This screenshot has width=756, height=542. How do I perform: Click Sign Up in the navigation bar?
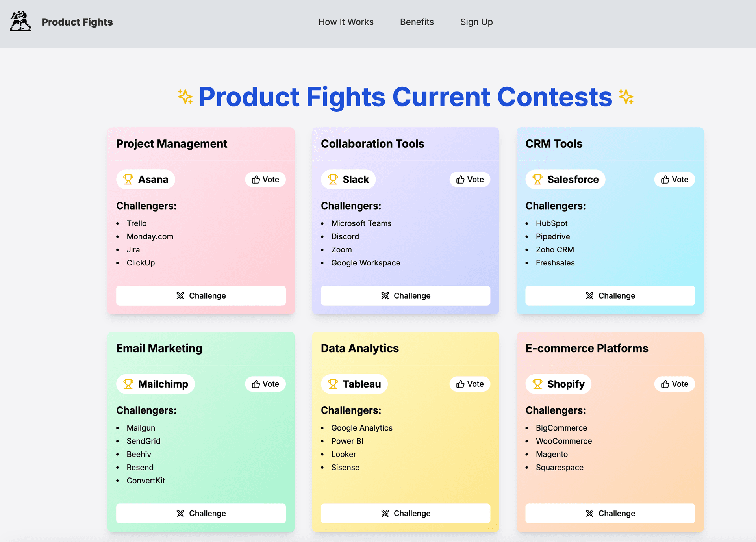477,22
